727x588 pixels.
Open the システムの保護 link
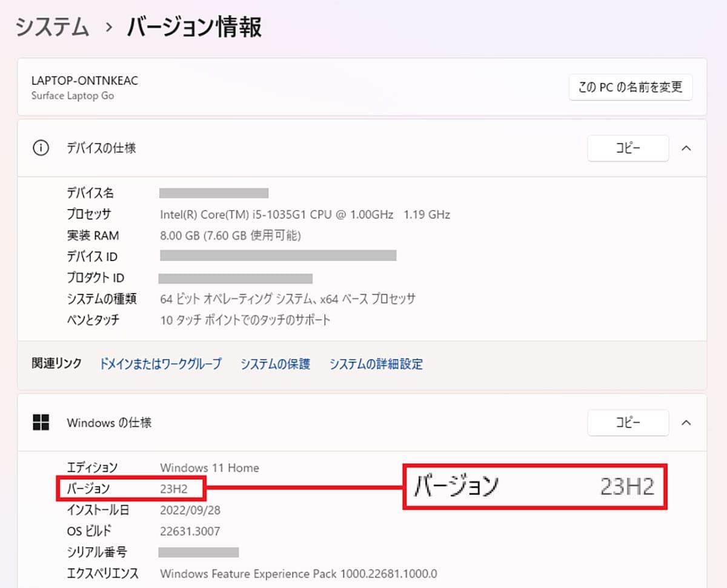[275, 364]
